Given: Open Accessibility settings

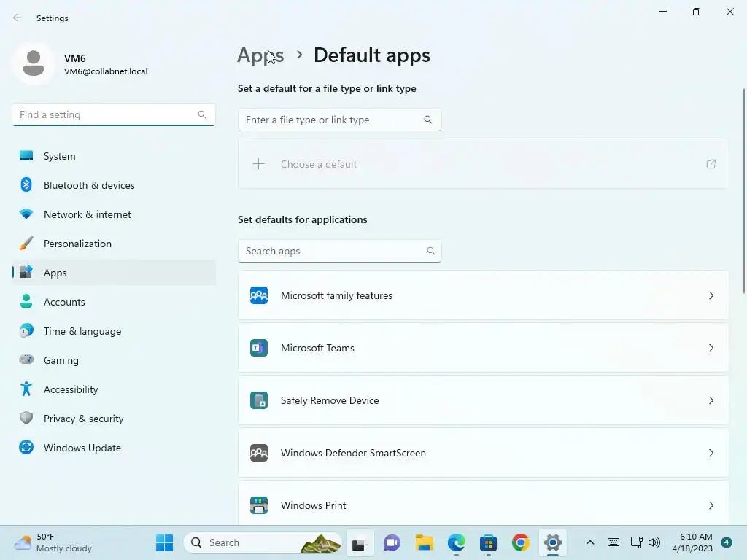Looking at the screenshot, I should pos(113,389).
